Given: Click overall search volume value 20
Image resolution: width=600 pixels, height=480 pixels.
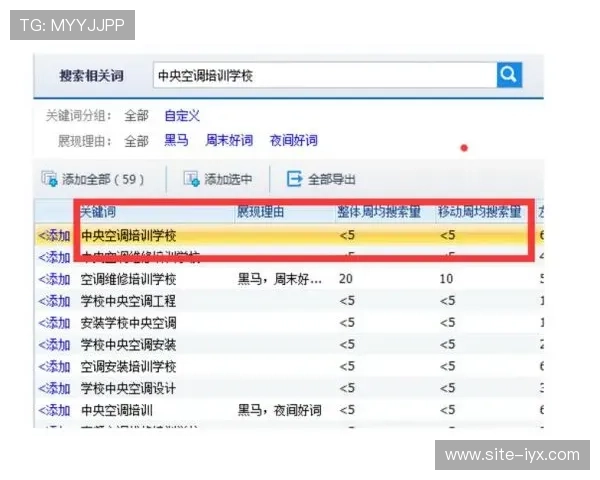Looking at the screenshot, I should tap(346, 279).
